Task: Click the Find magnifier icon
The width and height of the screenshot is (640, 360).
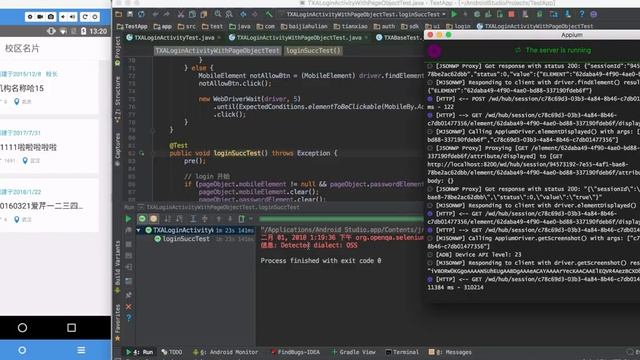Action: click(x=218, y=14)
